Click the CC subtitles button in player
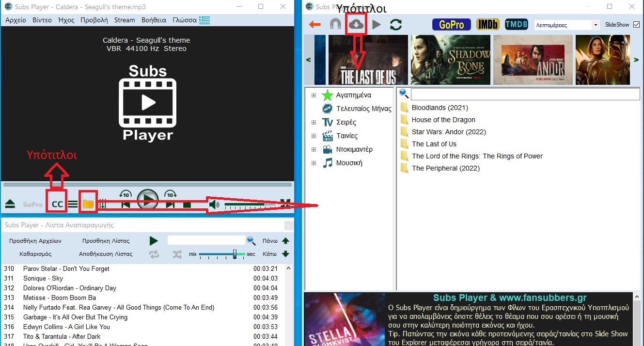This screenshot has height=346, width=644. tap(57, 204)
